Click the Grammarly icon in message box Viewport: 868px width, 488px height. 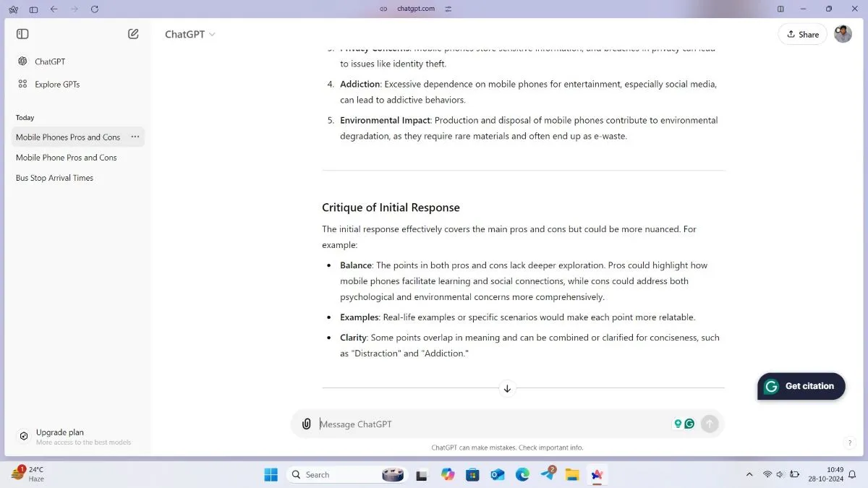(690, 424)
